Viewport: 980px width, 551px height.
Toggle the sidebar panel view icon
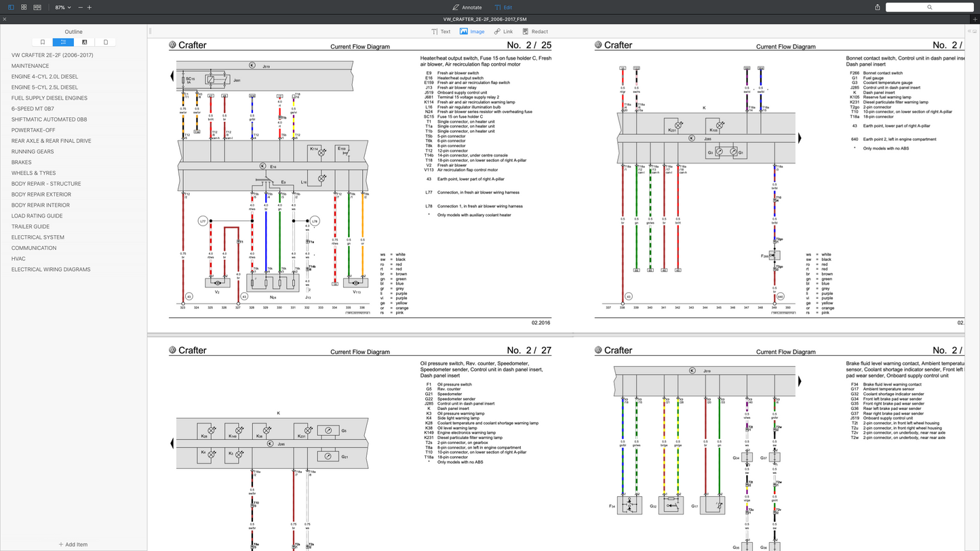11,7
